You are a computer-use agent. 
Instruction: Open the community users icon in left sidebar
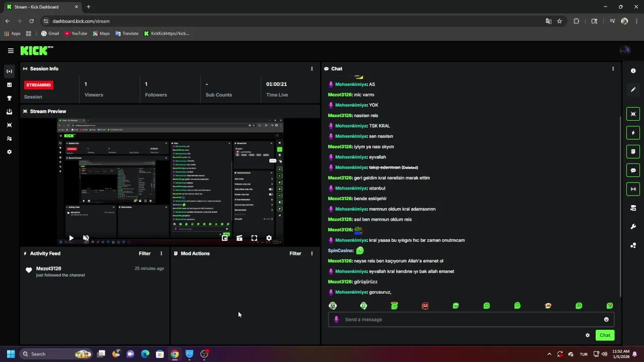tap(9, 138)
